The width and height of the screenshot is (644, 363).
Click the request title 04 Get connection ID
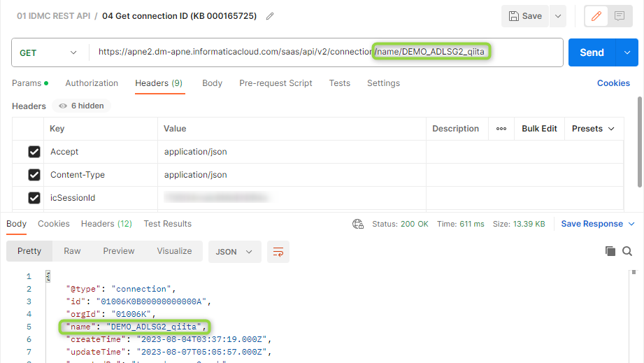(179, 16)
